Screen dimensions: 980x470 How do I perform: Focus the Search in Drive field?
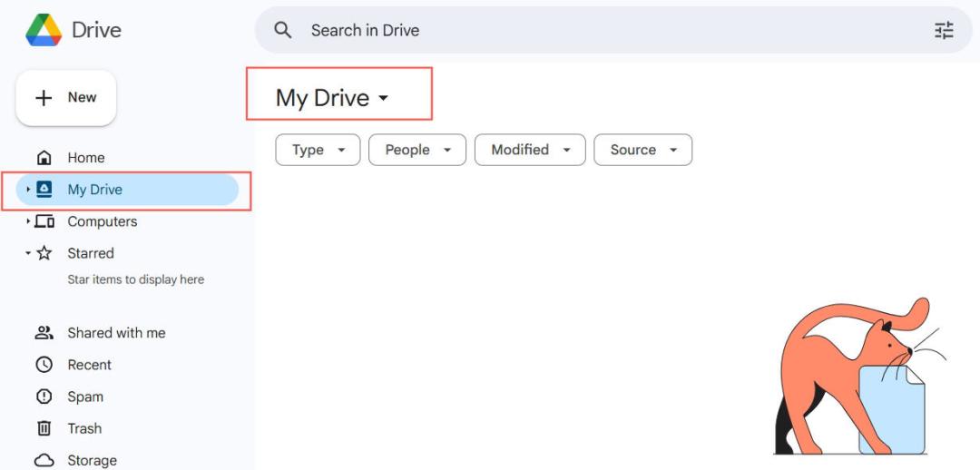coord(613,30)
